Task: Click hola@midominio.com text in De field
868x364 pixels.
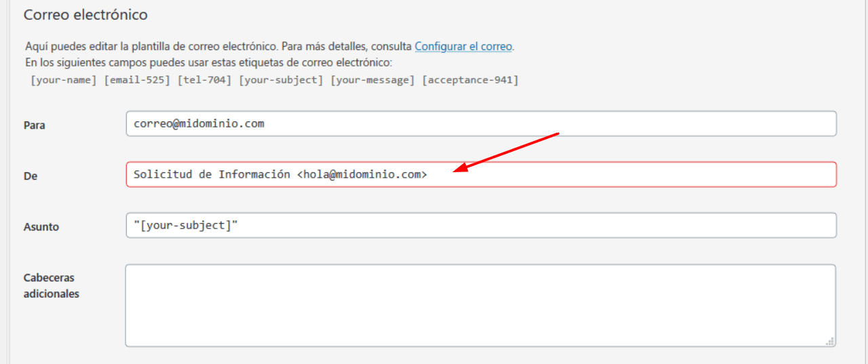Action: click(x=361, y=174)
